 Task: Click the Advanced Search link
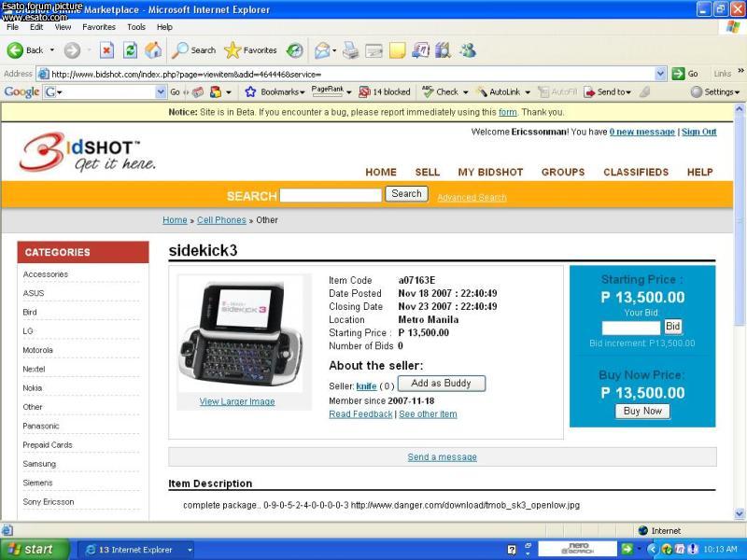tap(472, 197)
